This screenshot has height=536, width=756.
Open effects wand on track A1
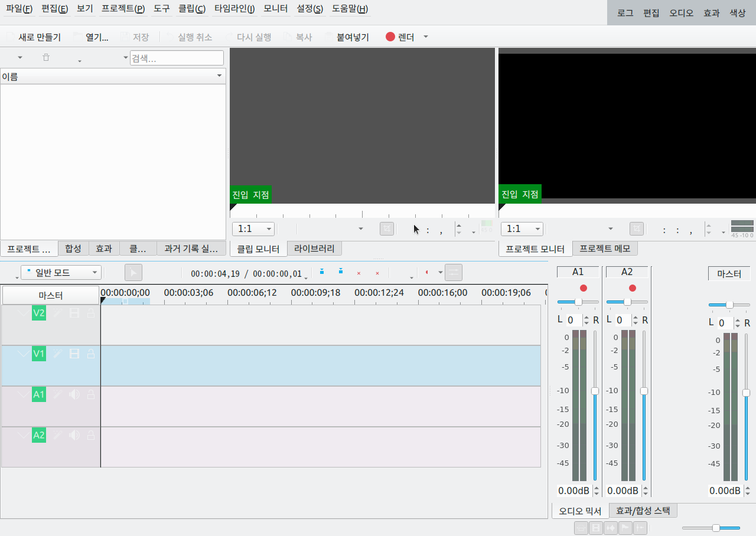[x=57, y=394]
